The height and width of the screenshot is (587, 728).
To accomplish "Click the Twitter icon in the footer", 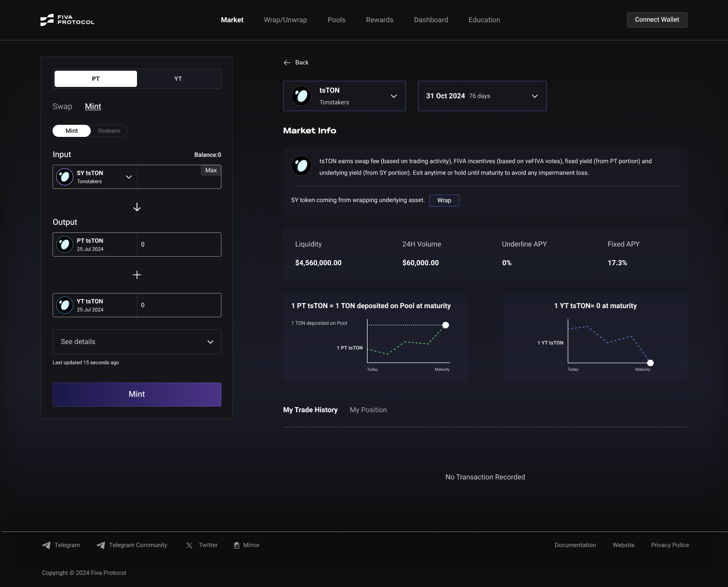I will 188,545.
